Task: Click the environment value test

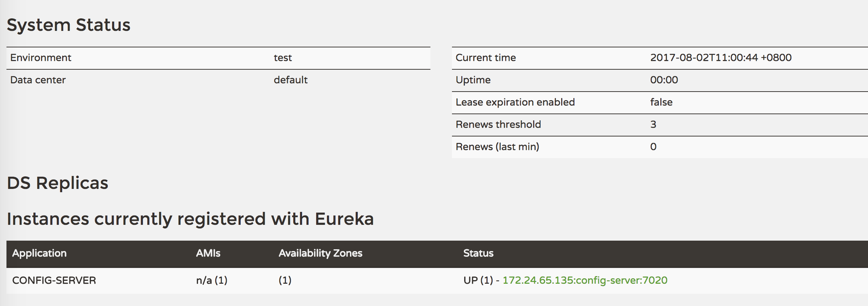Action: click(x=283, y=58)
